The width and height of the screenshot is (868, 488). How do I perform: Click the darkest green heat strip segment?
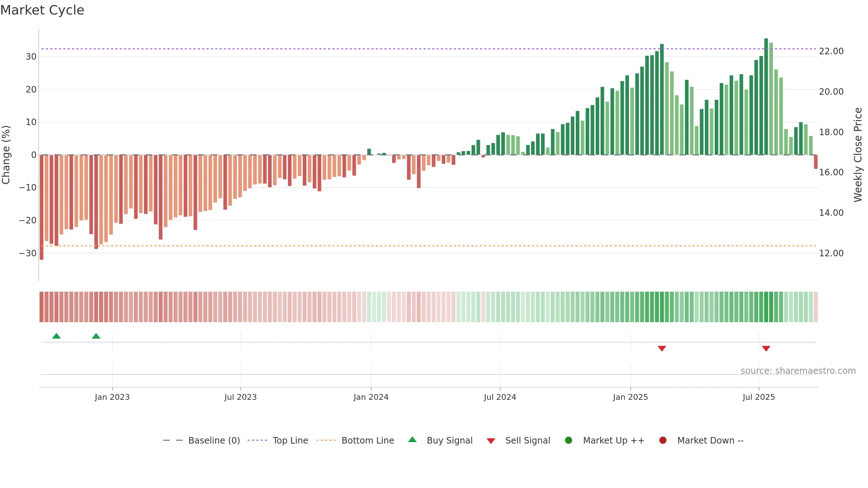[766, 307]
